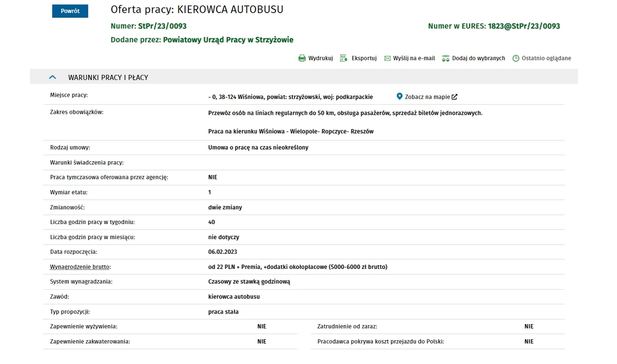Click the envelope icon for e-mail

point(387,58)
